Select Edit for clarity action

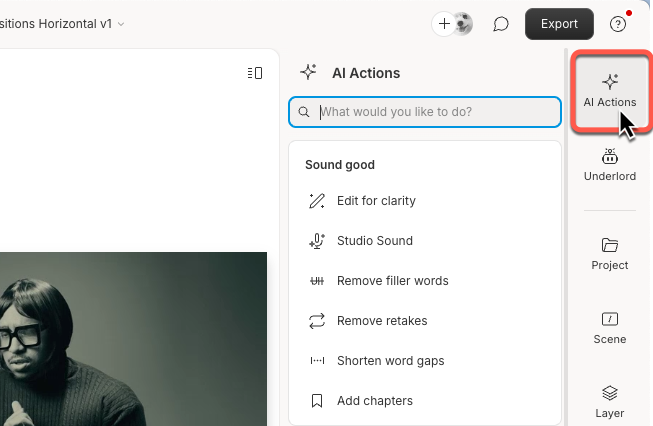coord(425,201)
